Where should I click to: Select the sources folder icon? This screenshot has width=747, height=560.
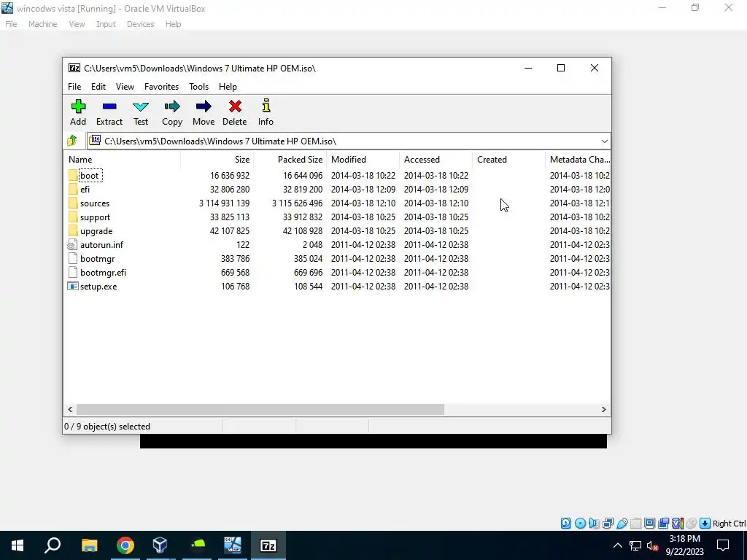(72, 203)
